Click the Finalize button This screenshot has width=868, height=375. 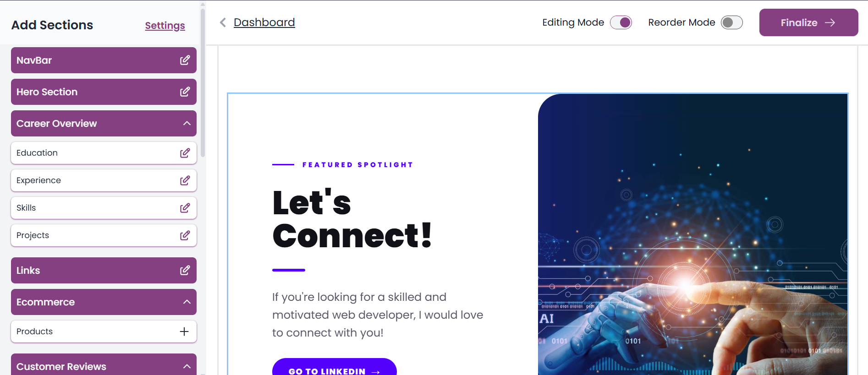tap(808, 22)
